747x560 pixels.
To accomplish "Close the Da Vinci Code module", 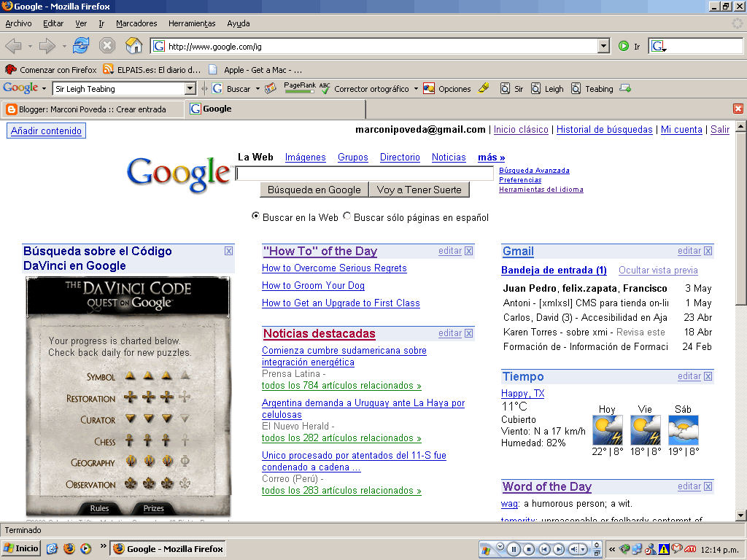I will [x=228, y=251].
